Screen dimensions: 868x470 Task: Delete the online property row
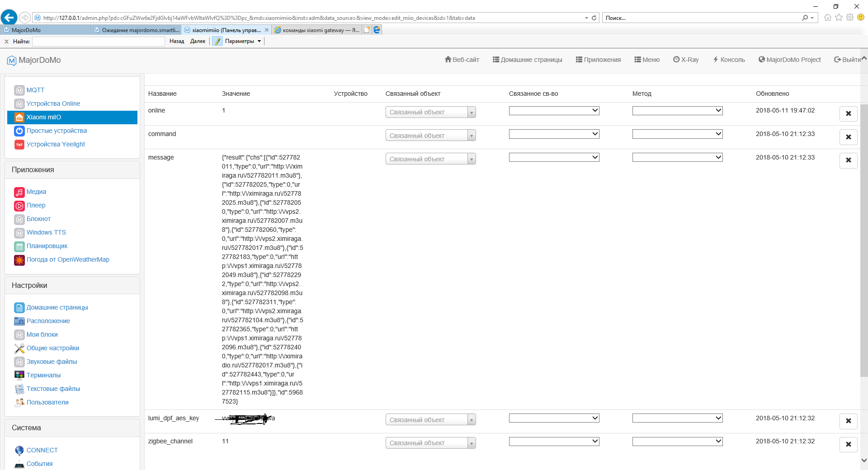(849, 114)
